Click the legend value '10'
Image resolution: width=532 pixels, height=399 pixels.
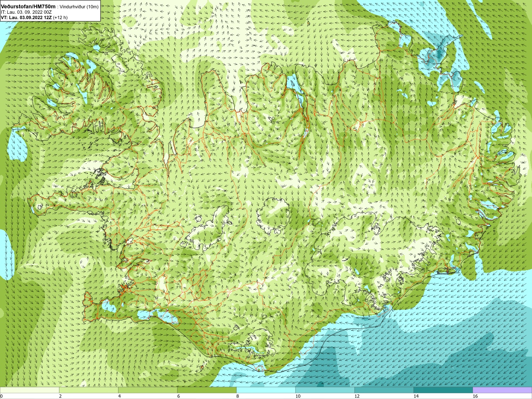pos(298,396)
